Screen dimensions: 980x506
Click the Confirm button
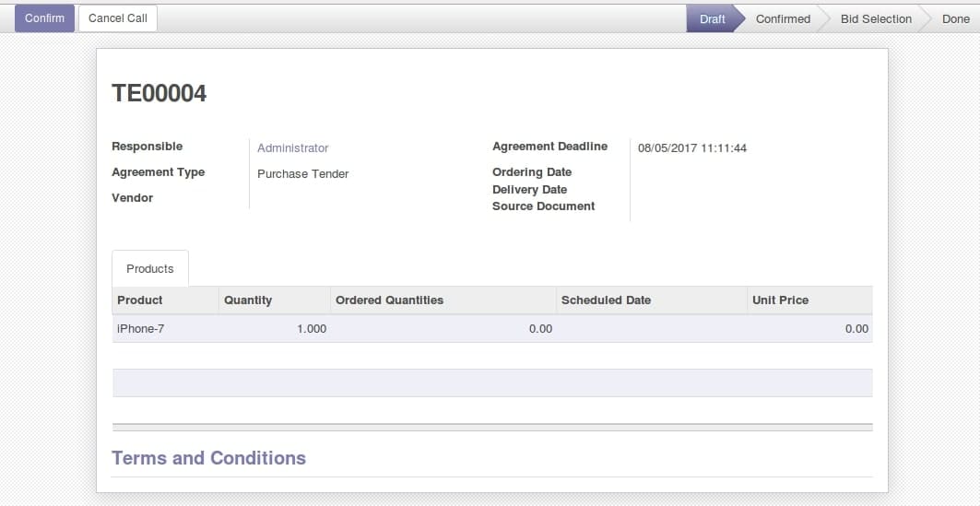[44, 18]
